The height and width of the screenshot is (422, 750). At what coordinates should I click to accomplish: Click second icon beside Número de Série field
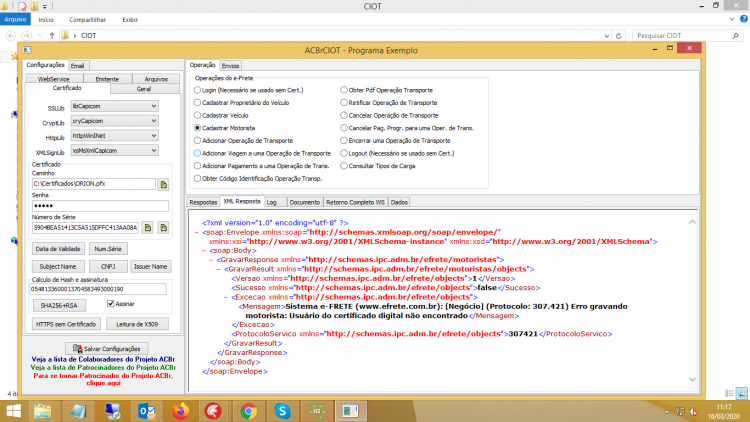pyautogui.click(x=163, y=228)
